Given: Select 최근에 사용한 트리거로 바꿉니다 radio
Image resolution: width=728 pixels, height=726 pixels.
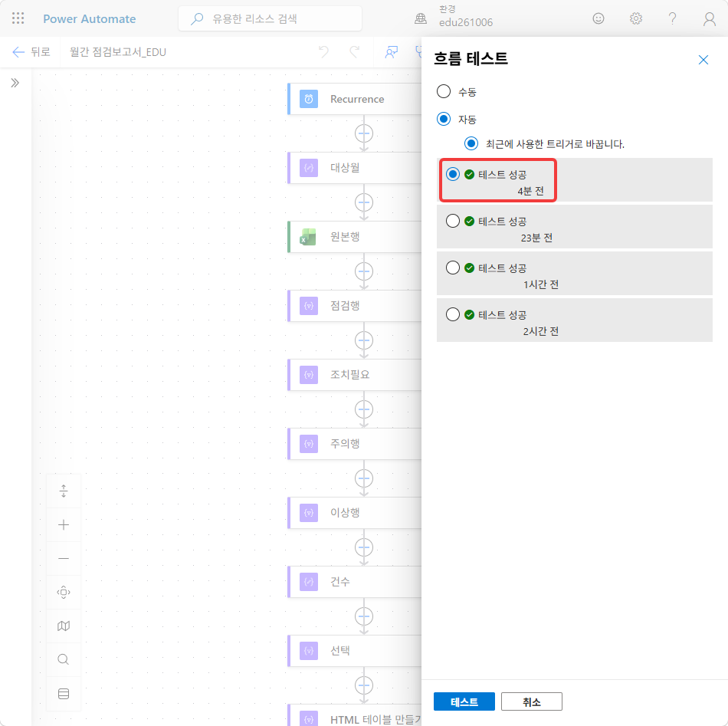Looking at the screenshot, I should 471,143.
